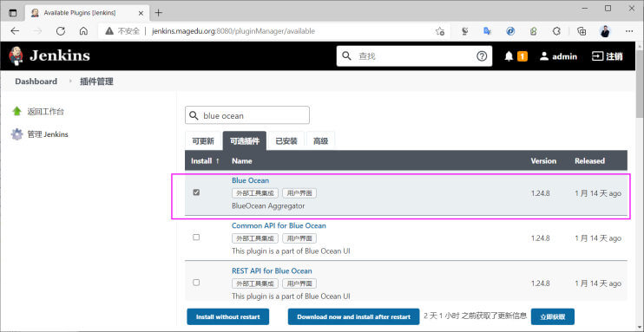The height and width of the screenshot is (332, 644).
Task: Click the green up arrow return icon
Action: (16, 111)
